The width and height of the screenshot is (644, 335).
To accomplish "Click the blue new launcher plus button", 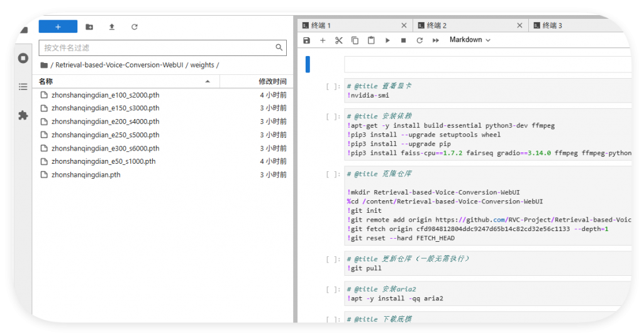I will pos(58,26).
